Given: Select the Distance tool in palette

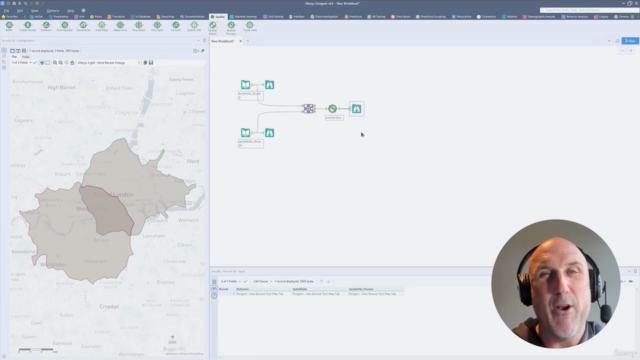Looking at the screenshot, I should click(x=46, y=26).
